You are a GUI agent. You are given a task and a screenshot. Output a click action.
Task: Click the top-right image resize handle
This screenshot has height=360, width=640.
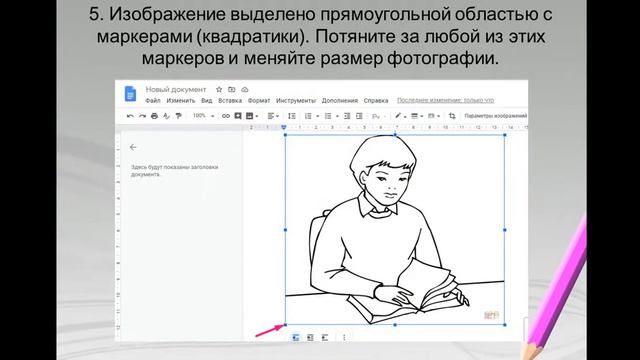click(505, 135)
